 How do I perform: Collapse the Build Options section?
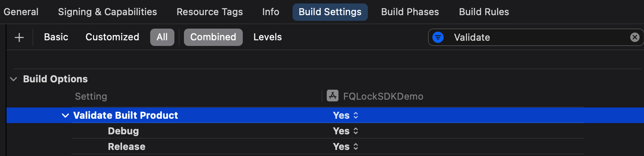14,79
